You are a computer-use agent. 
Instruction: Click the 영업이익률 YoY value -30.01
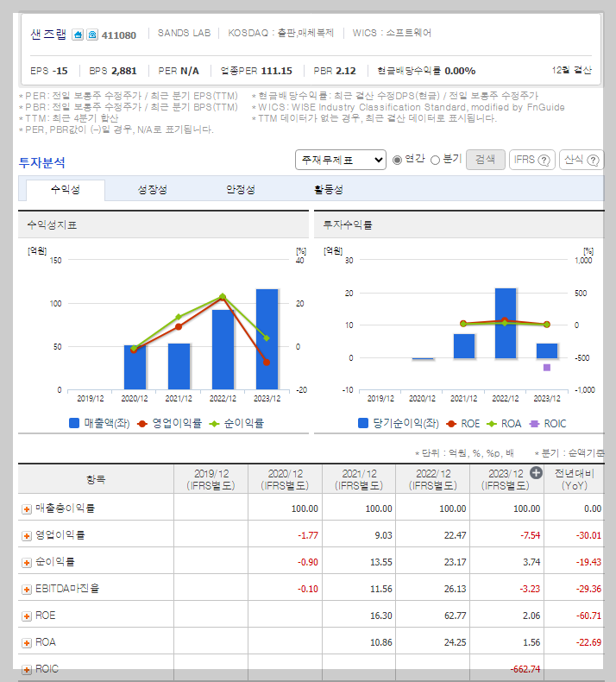[x=588, y=535]
